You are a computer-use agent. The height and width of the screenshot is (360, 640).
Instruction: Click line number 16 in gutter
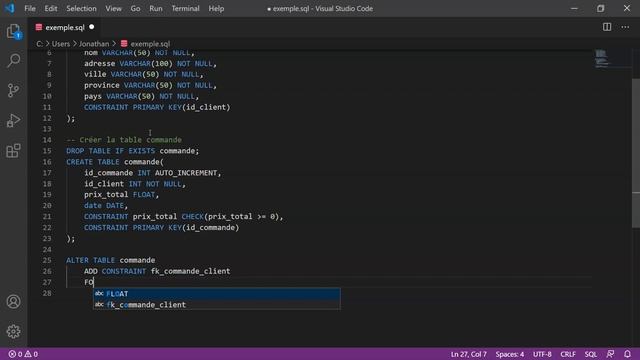[x=47, y=162]
